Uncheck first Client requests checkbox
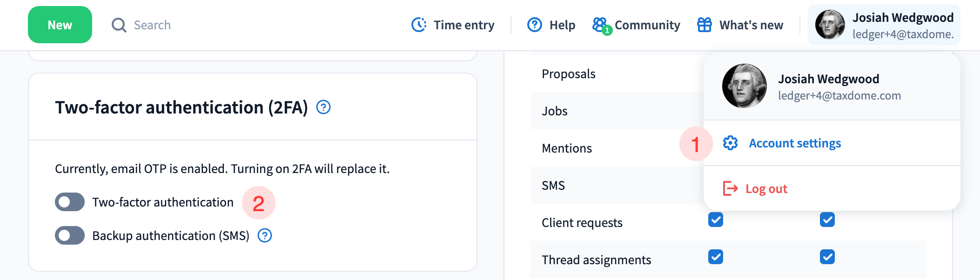Screen dimensions: 980x280 pyautogui.click(x=716, y=220)
